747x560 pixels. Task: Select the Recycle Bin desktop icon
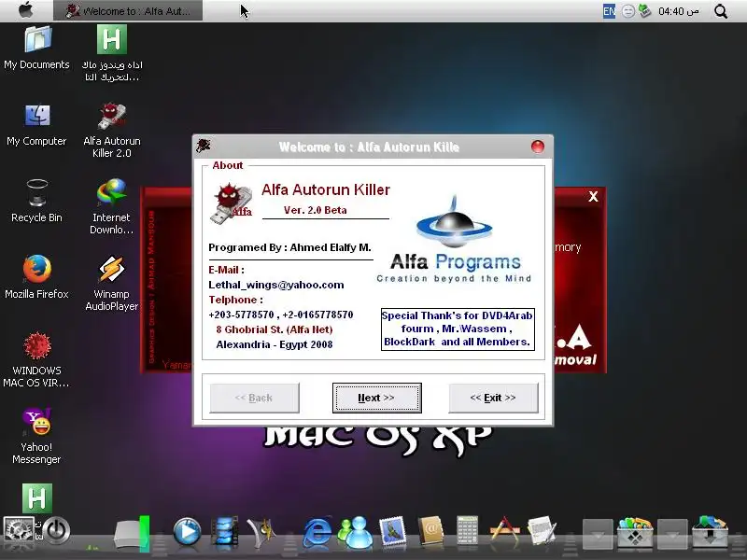(37, 201)
